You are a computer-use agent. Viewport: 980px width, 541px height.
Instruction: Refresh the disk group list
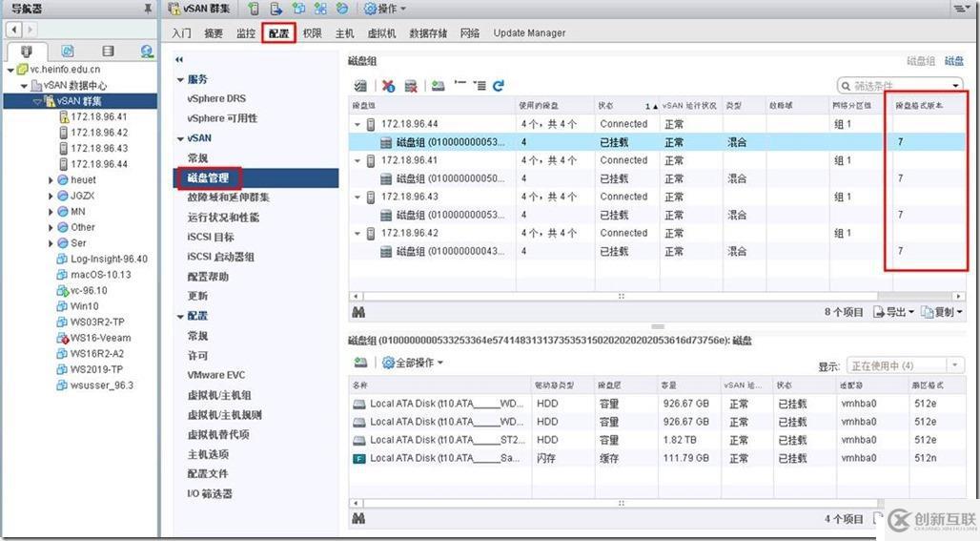pyautogui.click(x=499, y=86)
